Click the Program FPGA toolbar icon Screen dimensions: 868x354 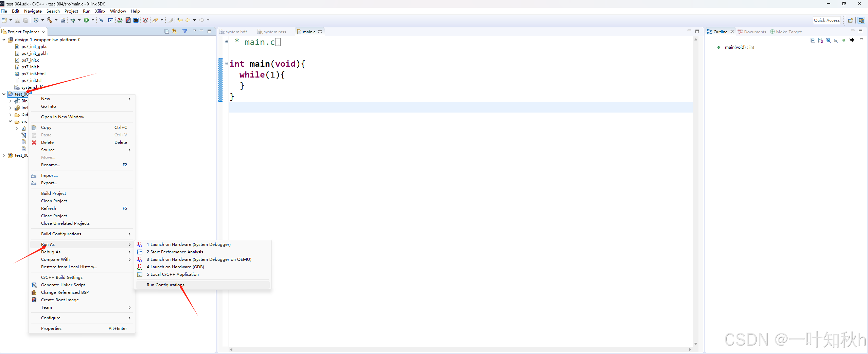(120, 20)
